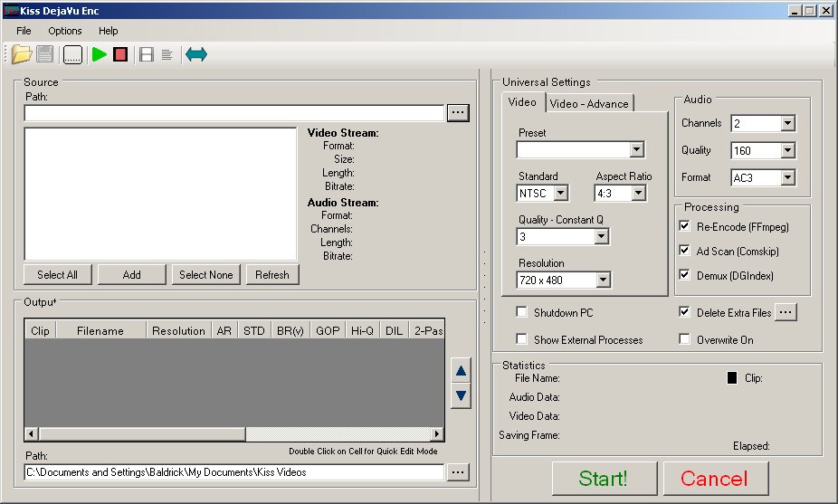Click the output table scrollbar left arrow
The width and height of the screenshot is (838, 504).
tap(32, 434)
